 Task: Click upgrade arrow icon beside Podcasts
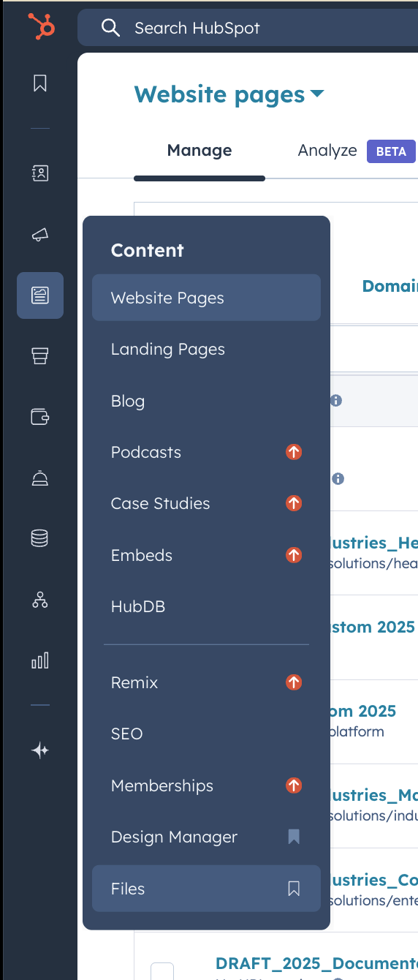(294, 452)
